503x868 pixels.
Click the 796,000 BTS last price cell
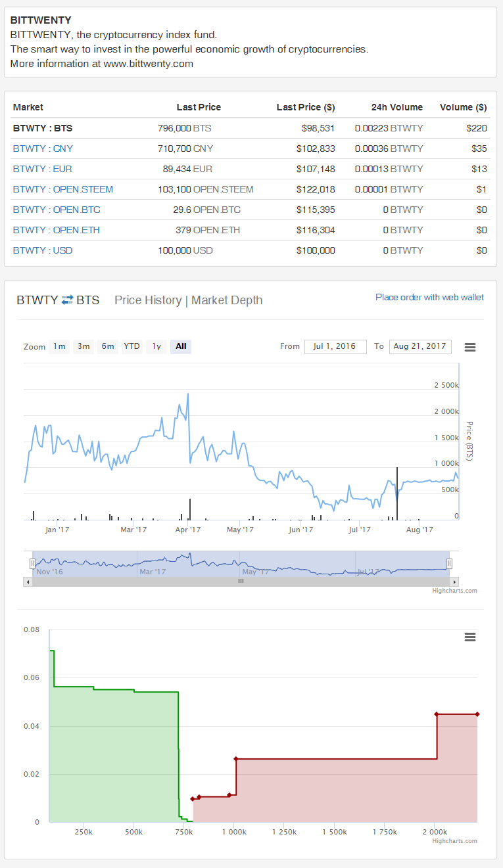point(185,128)
